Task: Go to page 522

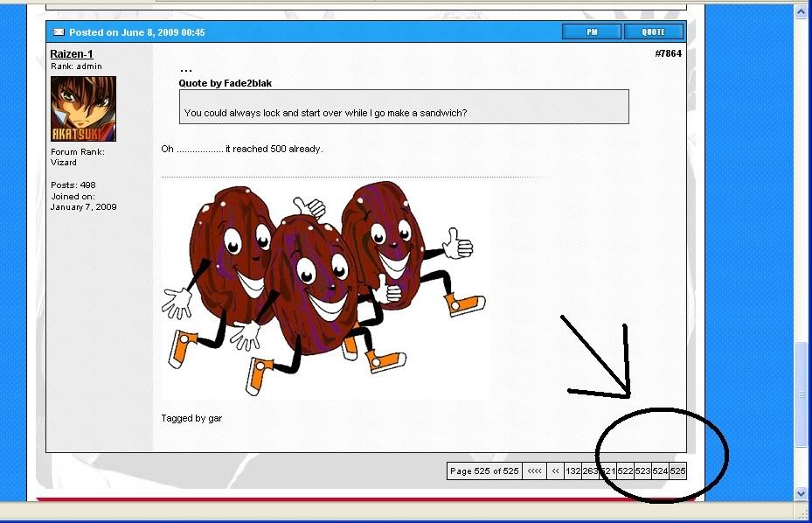Action: 625,471
